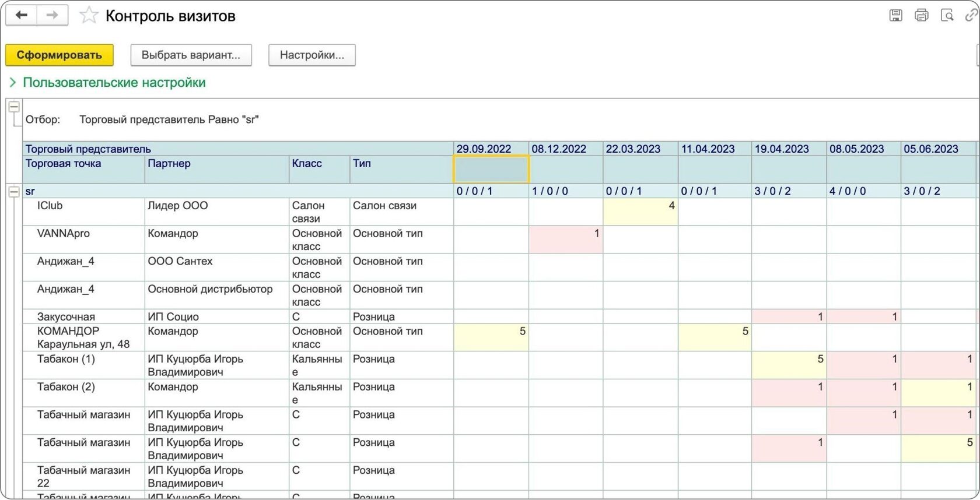This screenshot has height=500, width=980.
Task: Copy link with the chain icon
Action: tap(971, 16)
